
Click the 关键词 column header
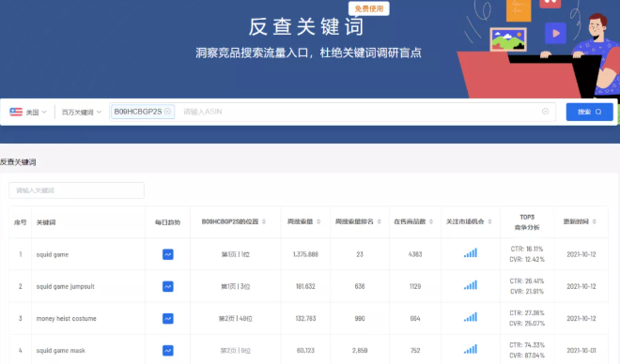tap(46, 222)
